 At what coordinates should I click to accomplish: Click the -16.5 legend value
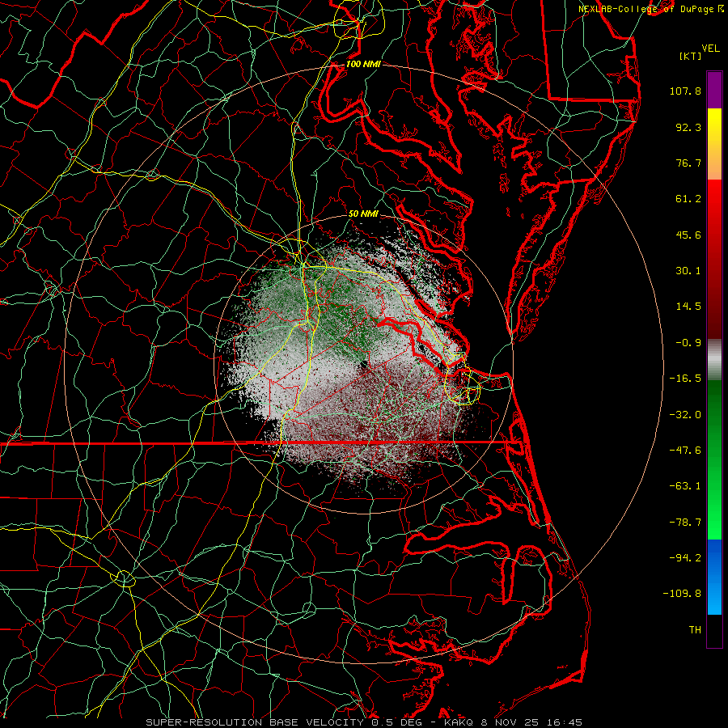coord(685,379)
